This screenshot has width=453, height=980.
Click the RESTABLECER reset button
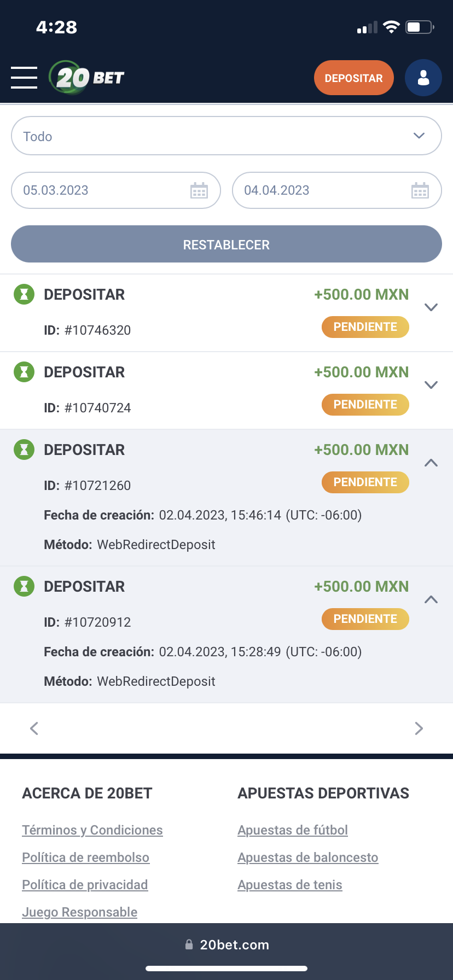click(x=226, y=244)
